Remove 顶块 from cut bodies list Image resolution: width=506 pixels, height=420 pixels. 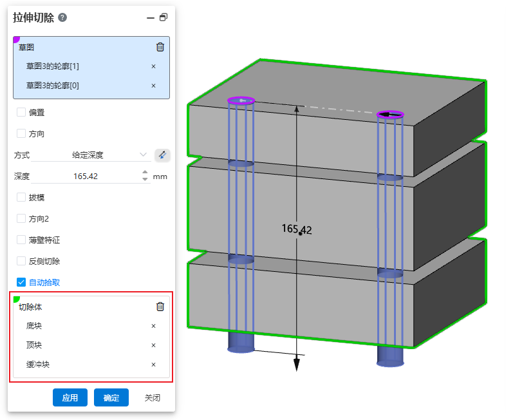click(153, 345)
